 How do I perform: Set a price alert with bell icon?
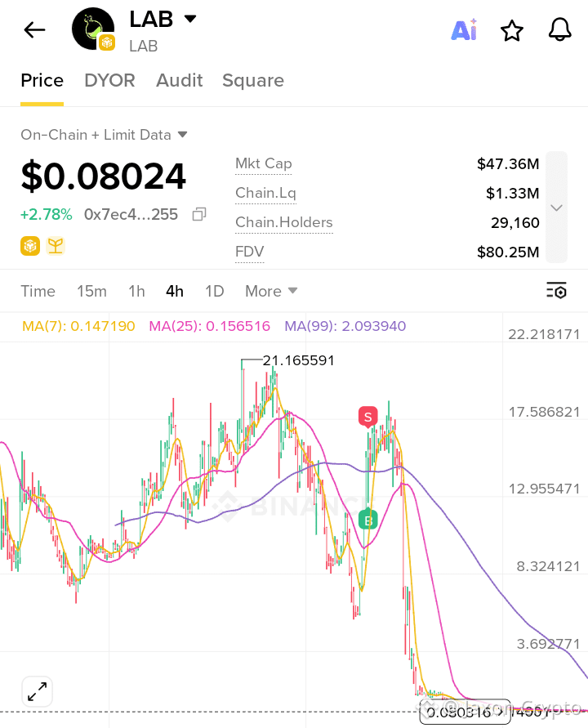click(559, 30)
